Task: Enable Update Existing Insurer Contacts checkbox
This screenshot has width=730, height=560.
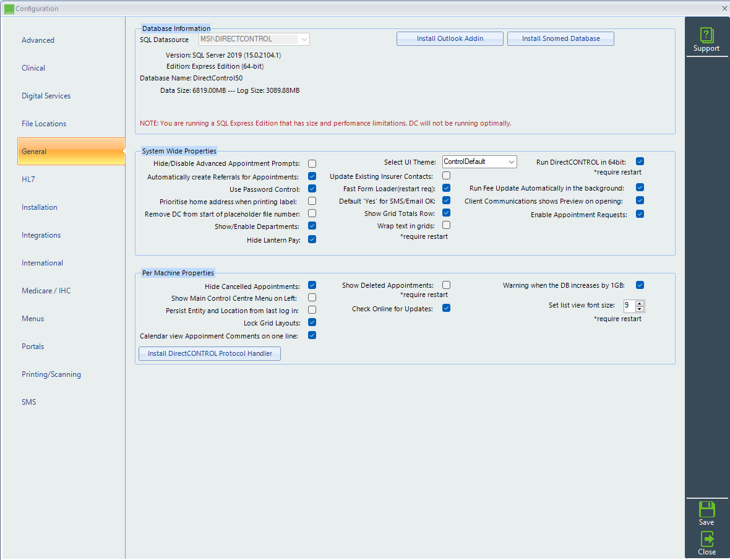Action: pyautogui.click(x=446, y=176)
